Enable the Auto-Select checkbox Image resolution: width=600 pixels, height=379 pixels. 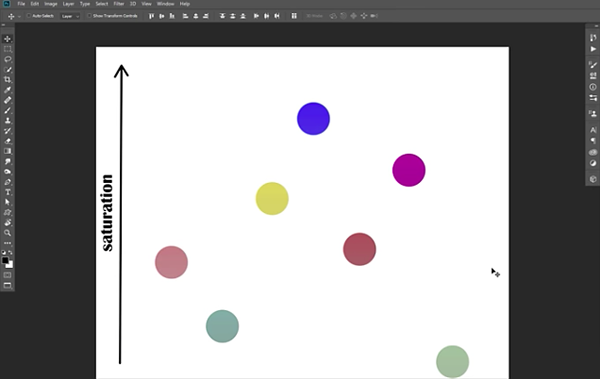(28, 16)
